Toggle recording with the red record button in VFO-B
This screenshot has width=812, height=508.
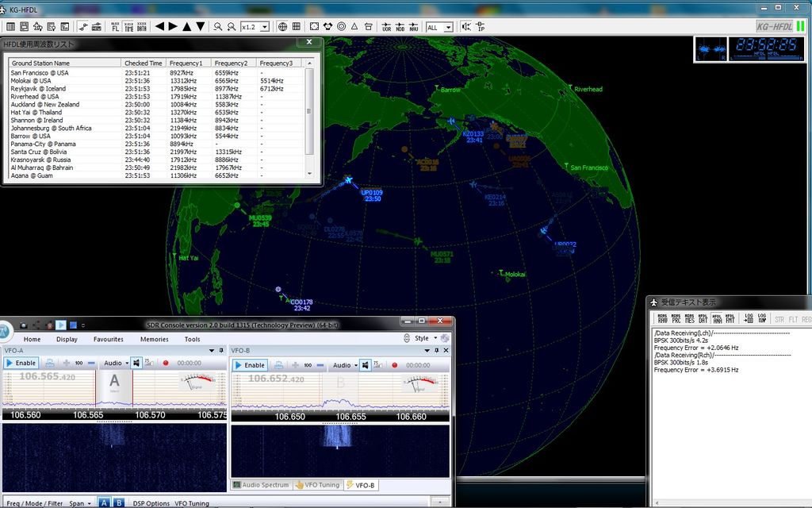(394, 364)
